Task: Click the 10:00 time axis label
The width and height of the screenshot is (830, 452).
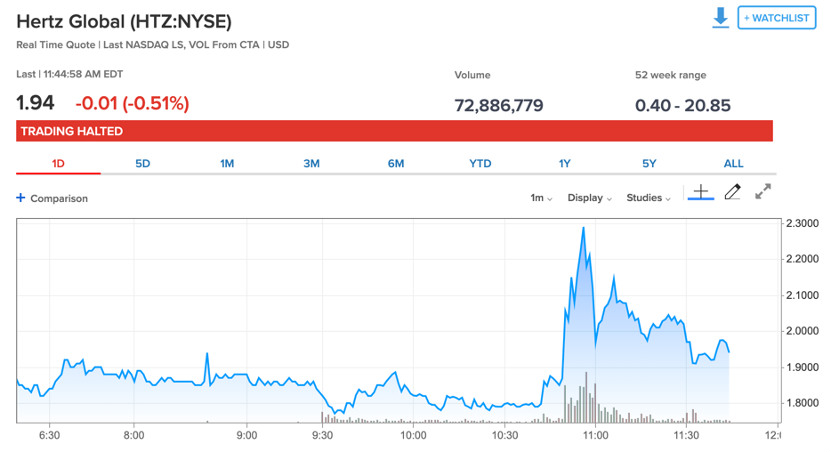Action: [413, 435]
